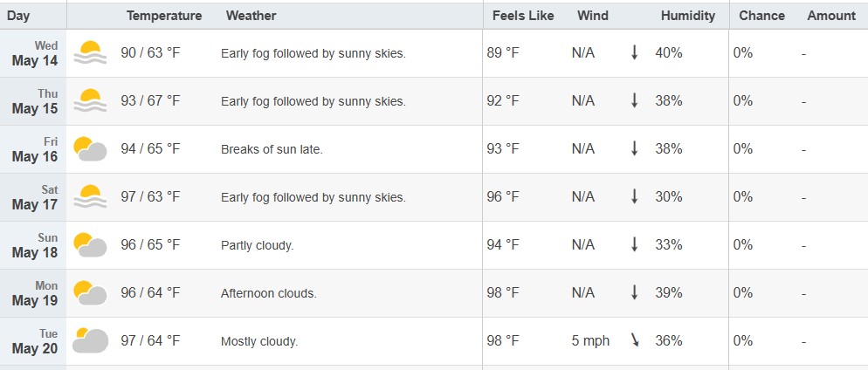The image size is (868, 370).
Task: Click the 5 mph wind value
Action: (590, 341)
